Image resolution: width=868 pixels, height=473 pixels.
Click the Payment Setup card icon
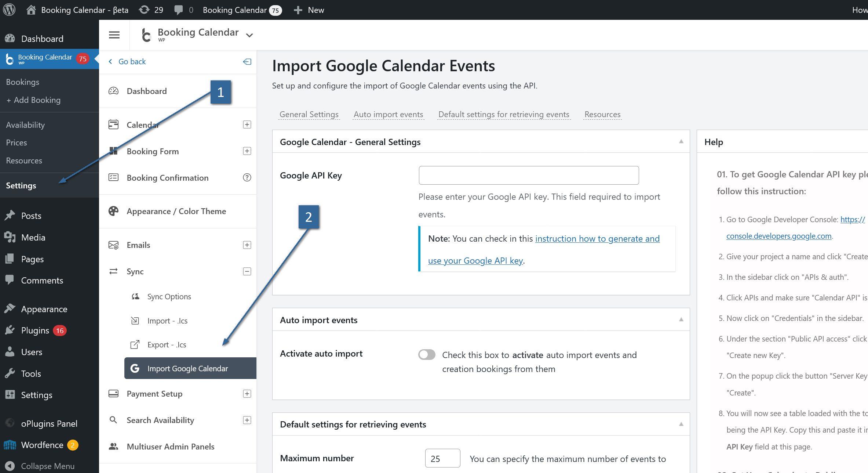[113, 394]
